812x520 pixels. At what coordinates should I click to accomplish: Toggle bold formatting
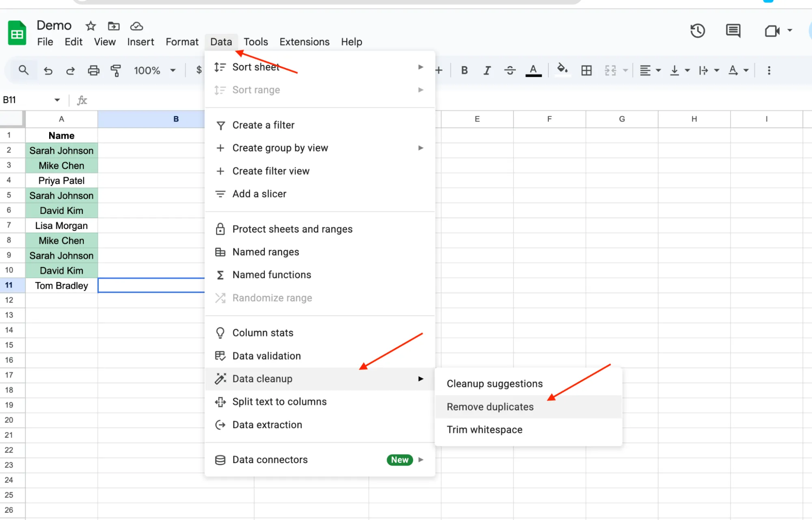464,70
